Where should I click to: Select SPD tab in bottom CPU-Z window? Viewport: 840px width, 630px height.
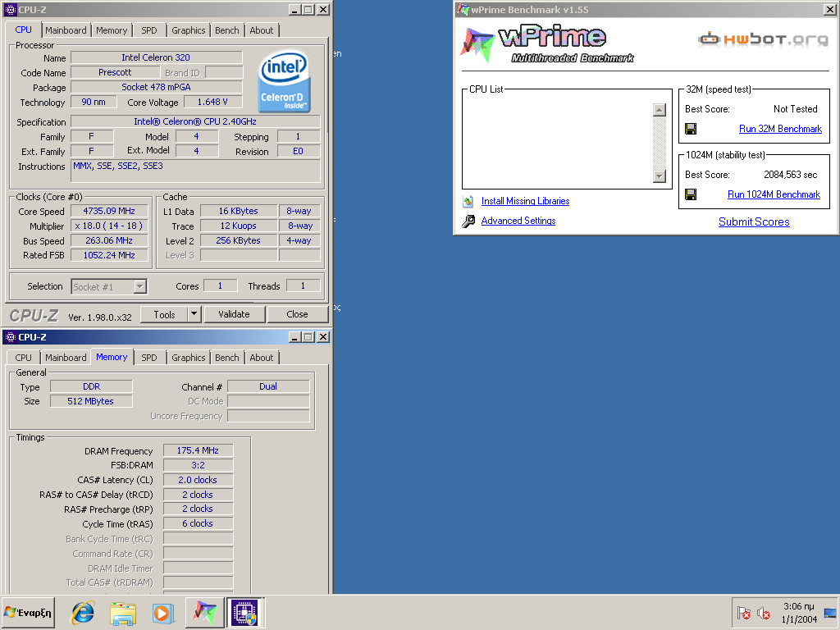point(149,358)
